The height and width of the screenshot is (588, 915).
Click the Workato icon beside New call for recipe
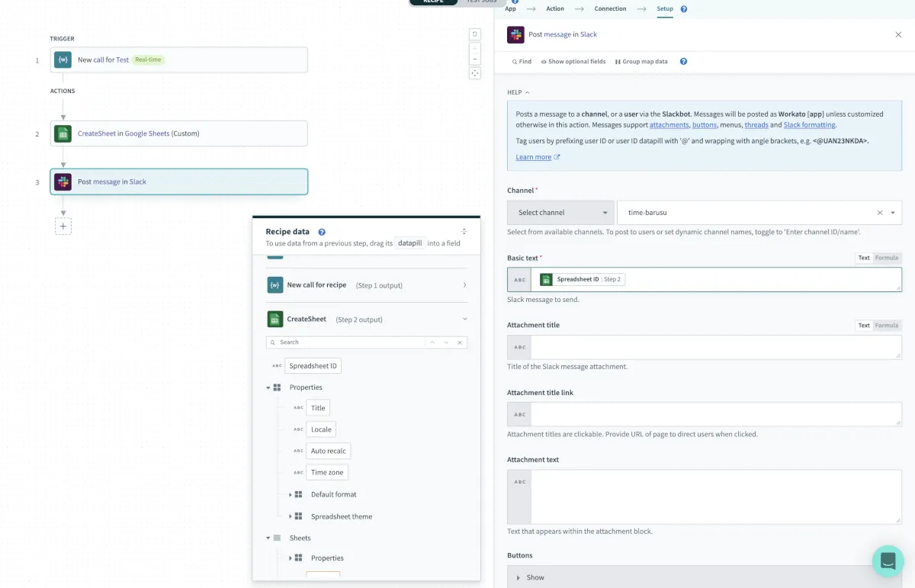275,284
